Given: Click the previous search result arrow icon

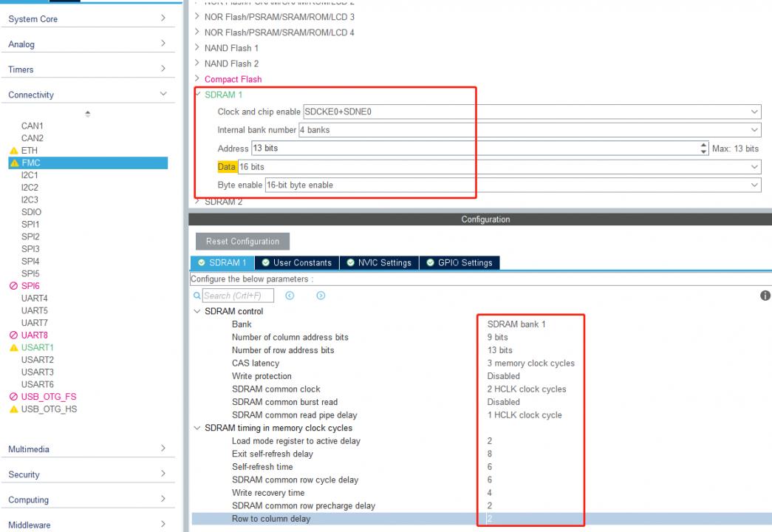Looking at the screenshot, I should click(289, 296).
